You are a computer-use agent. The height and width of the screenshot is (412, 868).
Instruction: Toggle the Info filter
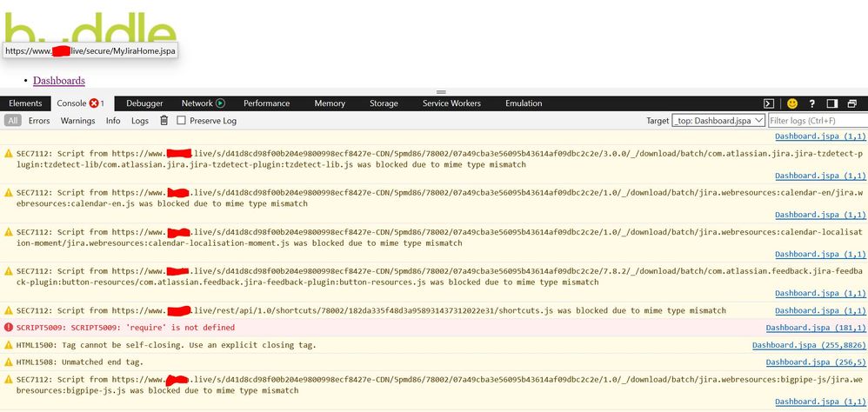113,121
